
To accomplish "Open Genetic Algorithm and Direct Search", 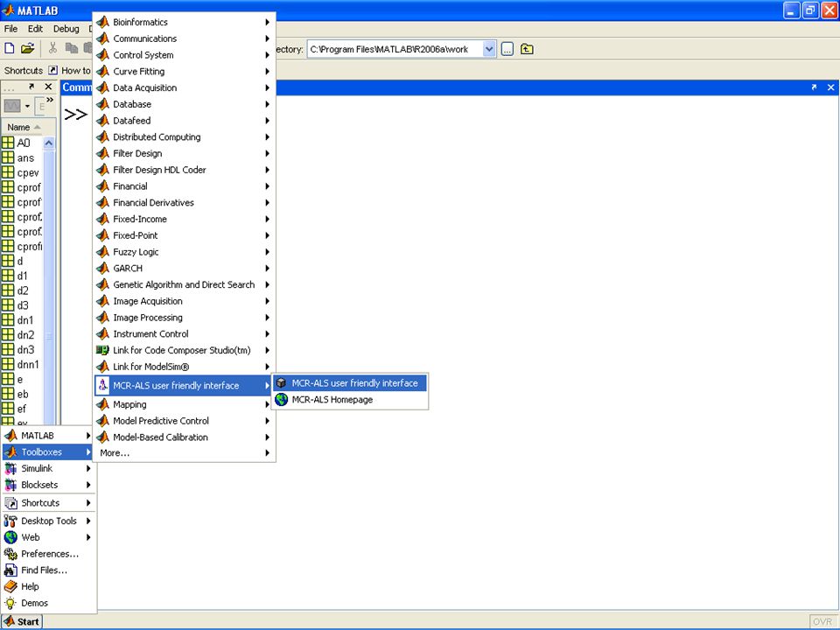I will click(184, 284).
